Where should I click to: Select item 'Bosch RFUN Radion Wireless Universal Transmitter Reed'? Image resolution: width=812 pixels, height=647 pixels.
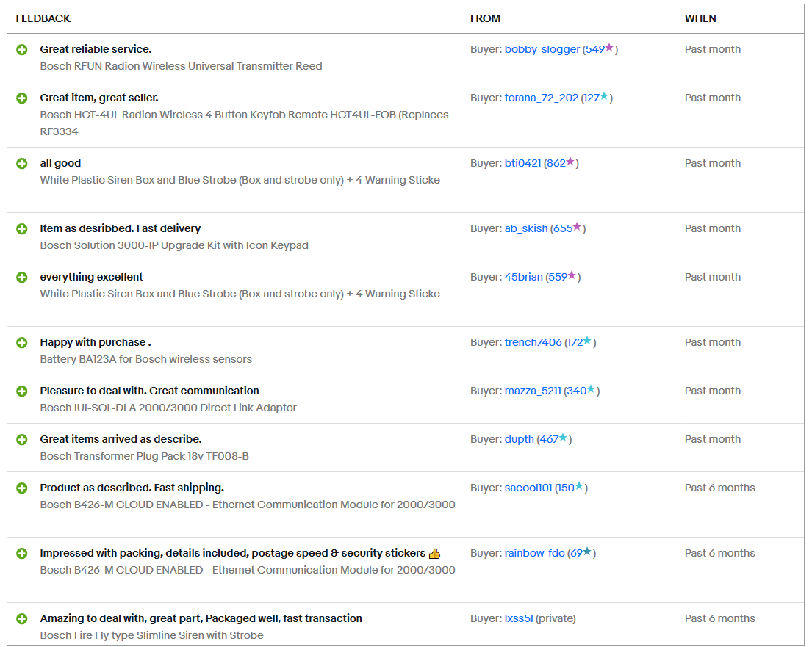tap(182, 66)
